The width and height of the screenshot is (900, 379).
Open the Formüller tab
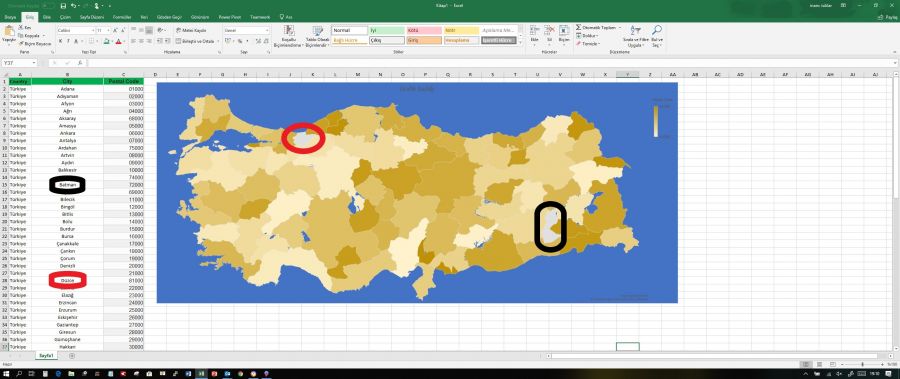pos(122,17)
